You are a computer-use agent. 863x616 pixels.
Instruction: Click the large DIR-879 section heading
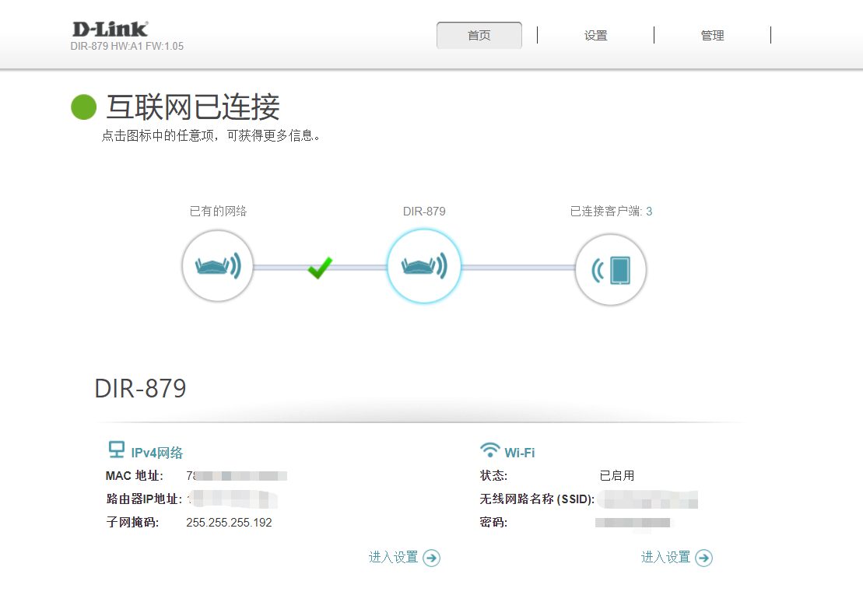click(140, 388)
